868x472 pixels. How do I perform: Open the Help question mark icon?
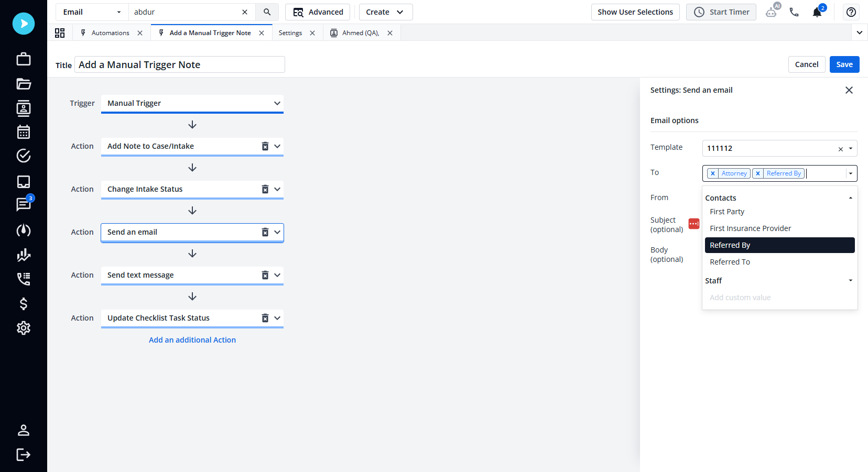(x=851, y=12)
